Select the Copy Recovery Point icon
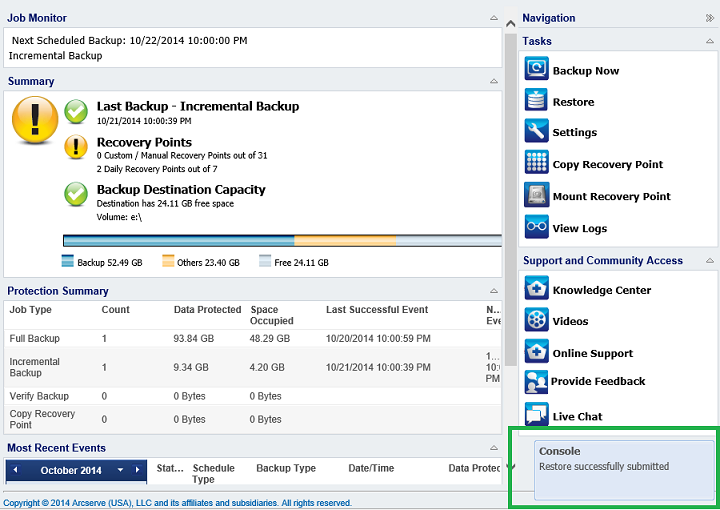This screenshot has width=720, height=510. pyautogui.click(x=536, y=164)
